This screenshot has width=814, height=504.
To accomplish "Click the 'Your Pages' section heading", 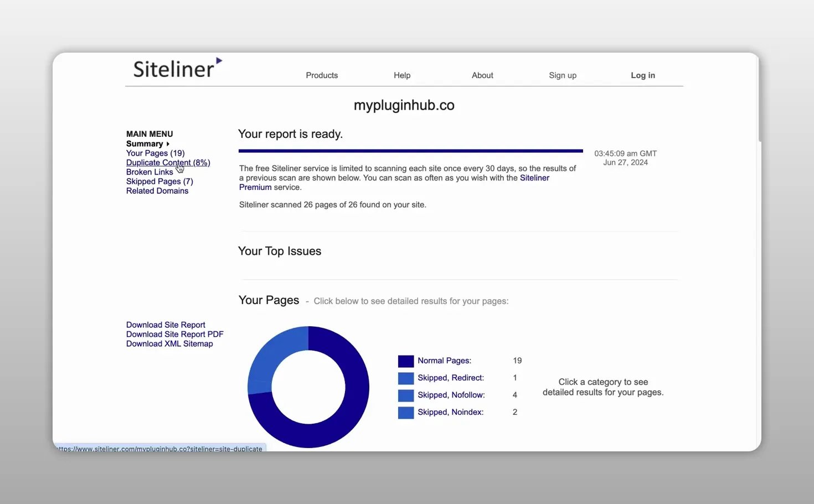I will pos(269,300).
